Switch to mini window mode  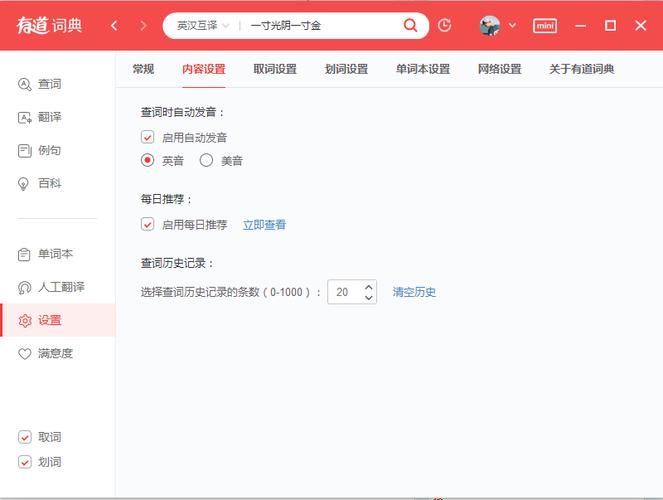click(x=545, y=26)
